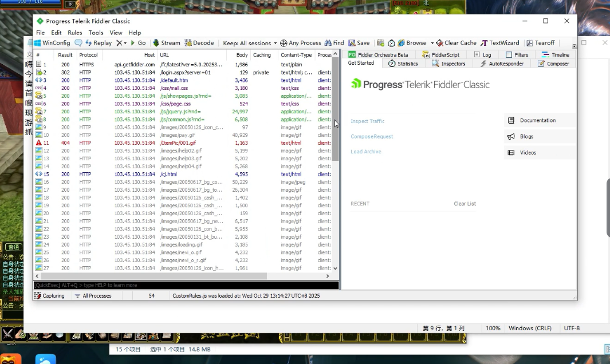Click the Inspect Traffic link
This screenshot has width=610, height=364.
[368, 121]
